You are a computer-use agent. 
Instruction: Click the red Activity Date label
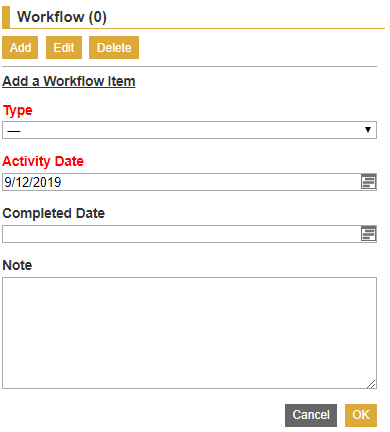pyautogui.click(x=43, y=161)
